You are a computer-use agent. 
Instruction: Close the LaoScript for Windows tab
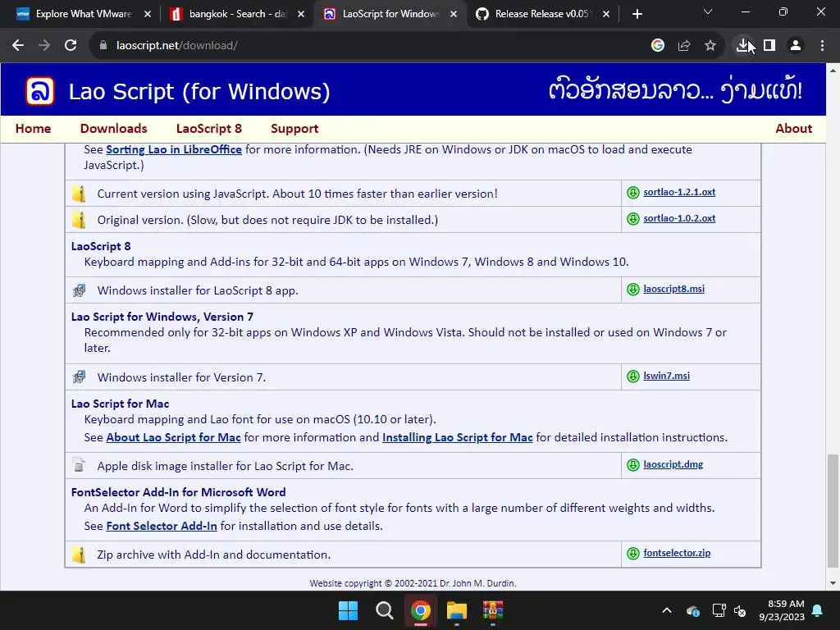coord(454,15)
